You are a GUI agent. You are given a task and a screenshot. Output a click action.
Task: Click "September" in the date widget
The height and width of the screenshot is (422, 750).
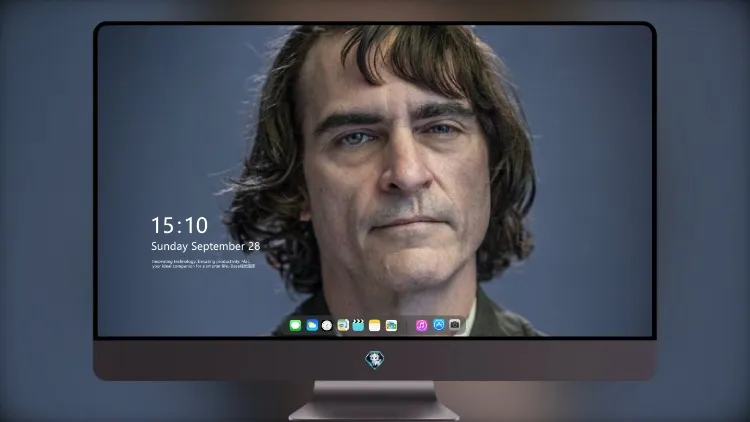218,247
